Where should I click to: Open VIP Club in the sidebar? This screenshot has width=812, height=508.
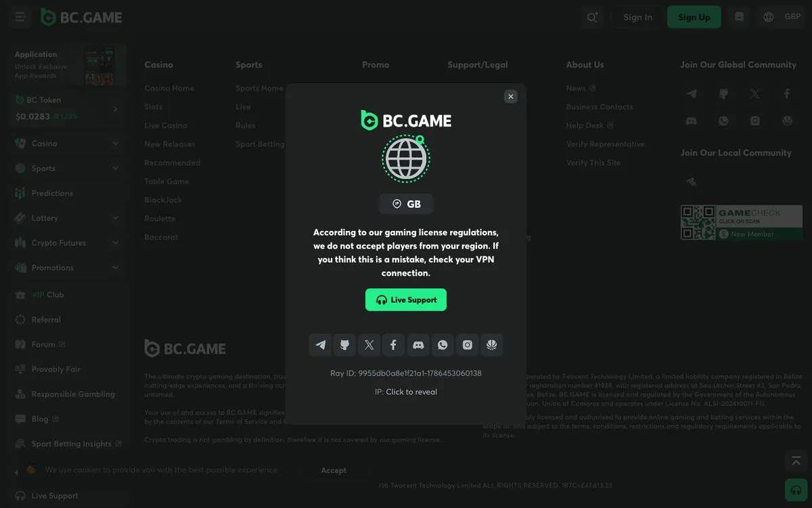[68, 295]
